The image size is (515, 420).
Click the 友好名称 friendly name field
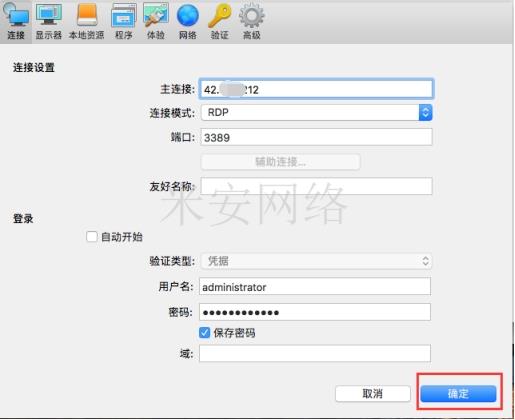(x=316, y=186)
